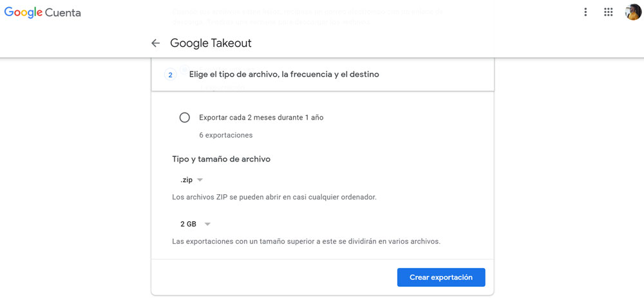This screenshot has height=299, width=644.
Task: Open the 2 GB file size dropdown
Action: 195,224
